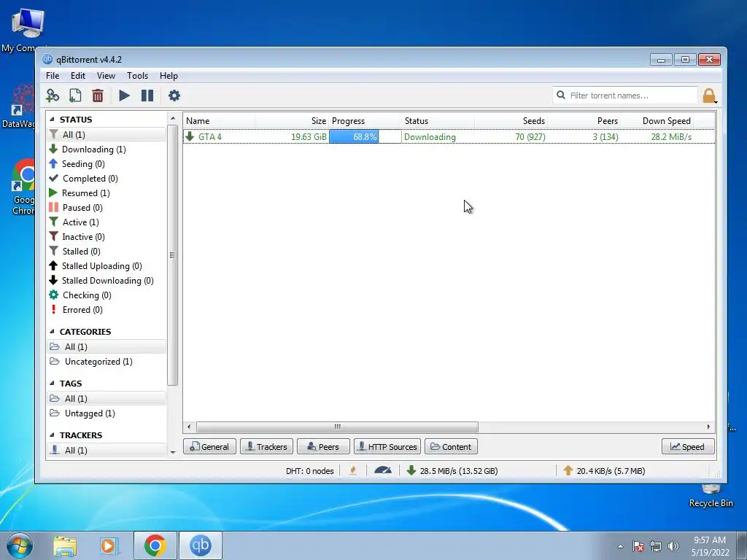
Task: Open the Peers tab
Action: click(x=323, y=447)
